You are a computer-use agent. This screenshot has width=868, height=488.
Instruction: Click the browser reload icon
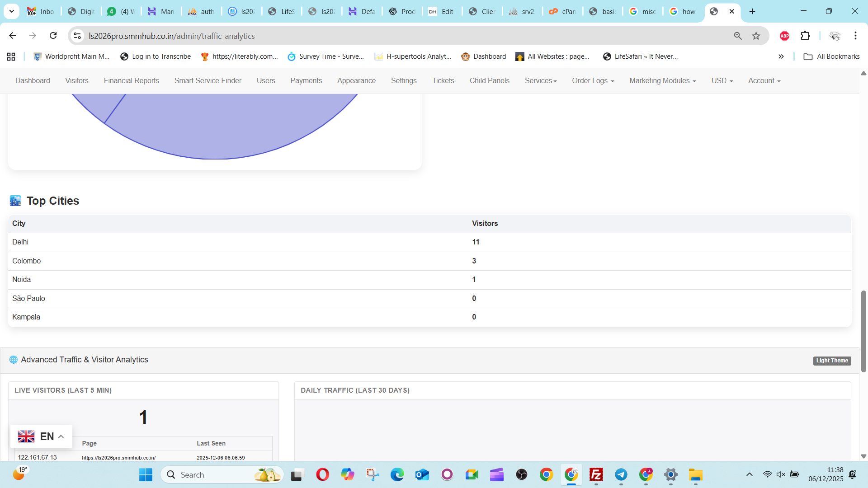pyautogui.click(x=53, y=36)
